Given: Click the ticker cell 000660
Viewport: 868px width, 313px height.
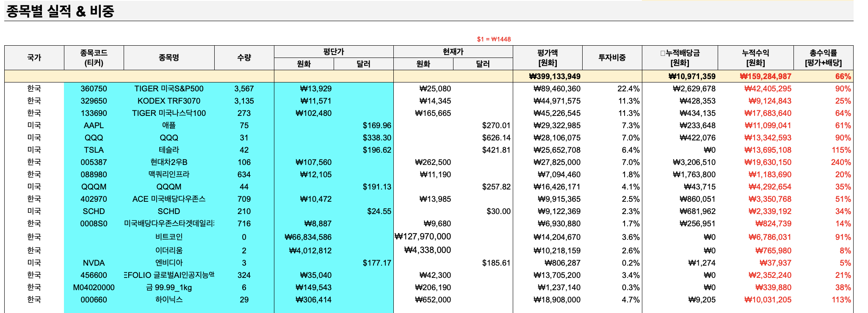Looking at the screenshot, I should tap(94, 300).
